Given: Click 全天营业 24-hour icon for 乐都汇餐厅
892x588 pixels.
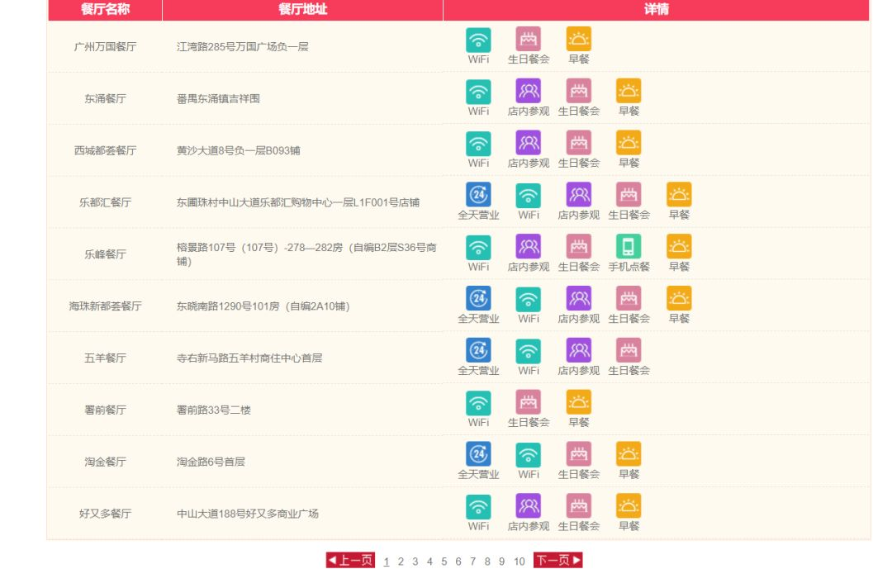Looking at the screenshot, I should click(478, 195).
